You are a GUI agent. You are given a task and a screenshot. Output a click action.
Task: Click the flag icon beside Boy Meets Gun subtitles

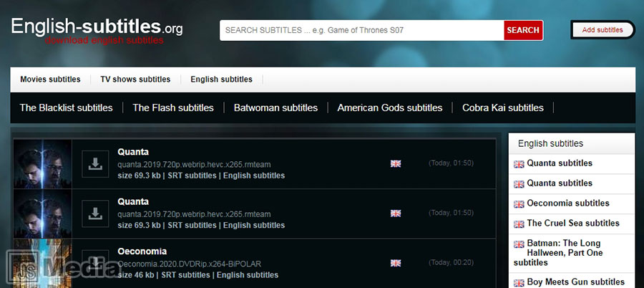(519, 283)
